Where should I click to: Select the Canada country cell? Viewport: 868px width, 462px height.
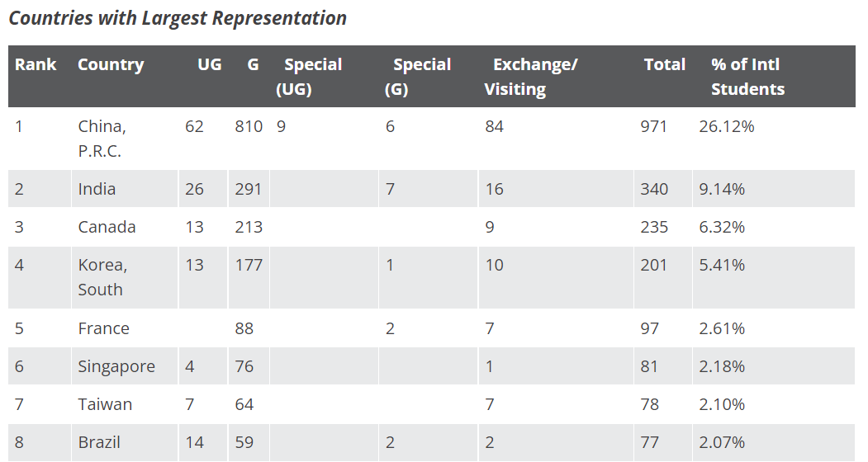pos(107,227)
